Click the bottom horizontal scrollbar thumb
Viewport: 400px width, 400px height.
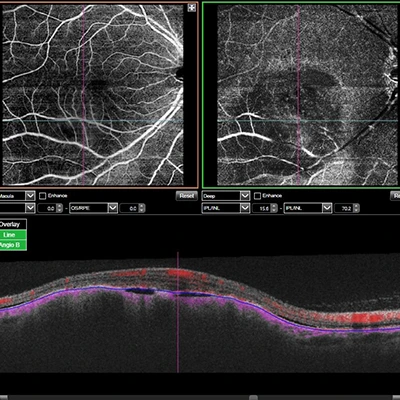click(x=254, y=397)
